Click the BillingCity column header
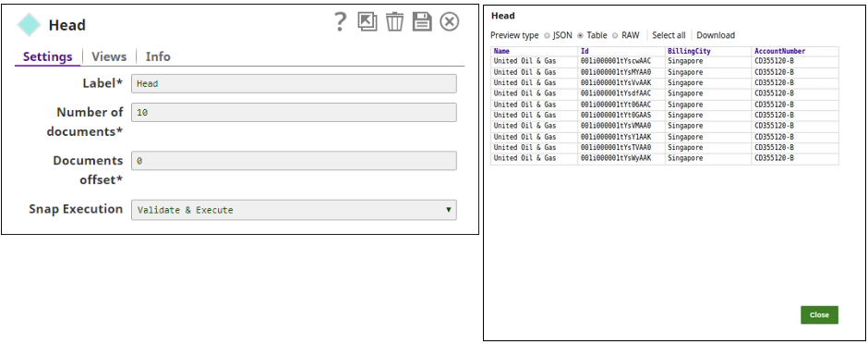The height and width of the screenshot is (344, 868). (x=708, y=51)
